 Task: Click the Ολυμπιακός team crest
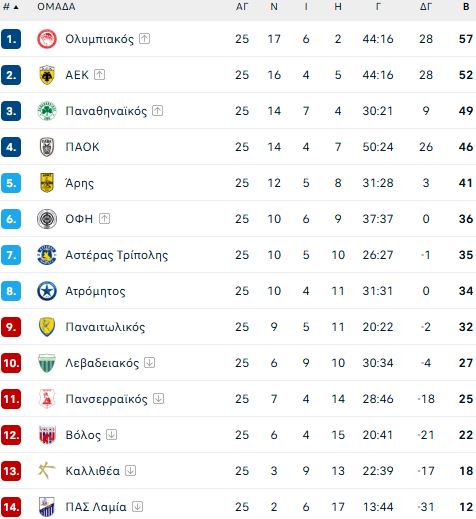pos(47,39)
